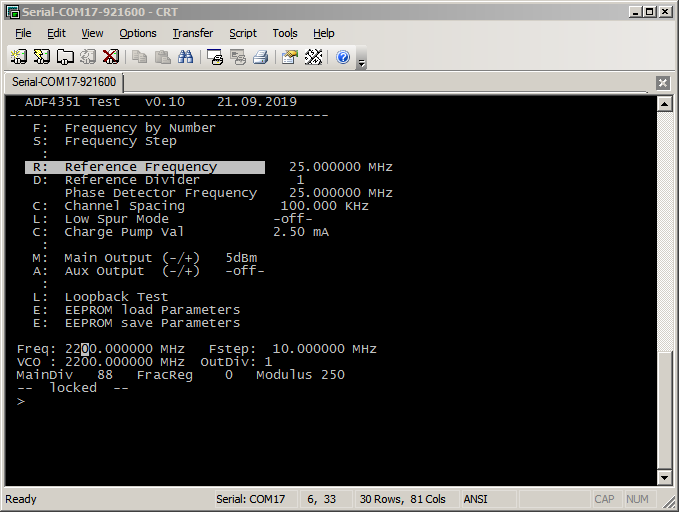Open the View menu
The height and width of the screenshot is (512, 679).
(92, 33)
